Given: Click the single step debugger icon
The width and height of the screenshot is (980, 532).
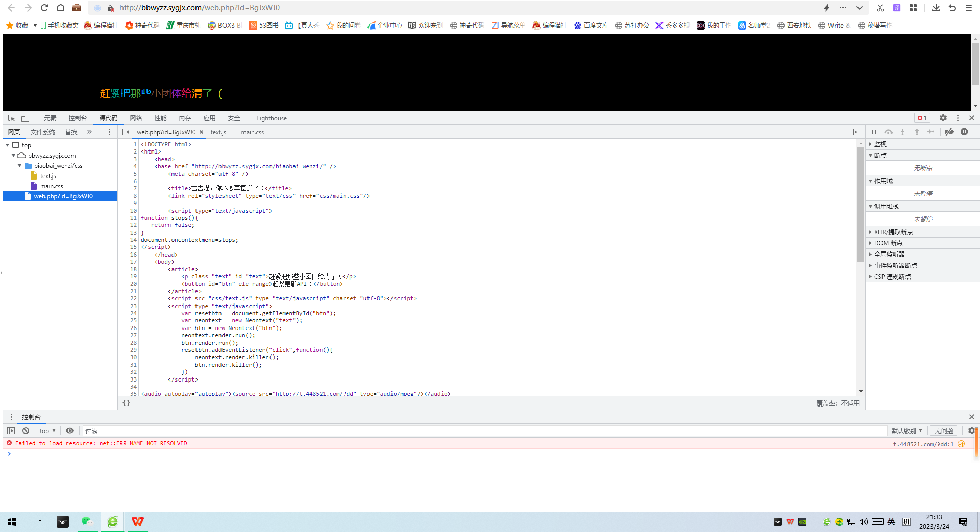Looking at the screenshot, I should (931, 132).
